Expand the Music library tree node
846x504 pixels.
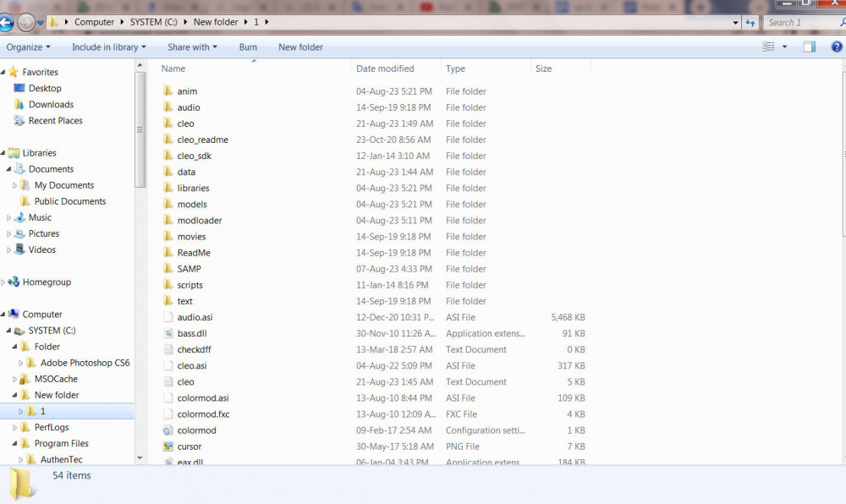8,218
